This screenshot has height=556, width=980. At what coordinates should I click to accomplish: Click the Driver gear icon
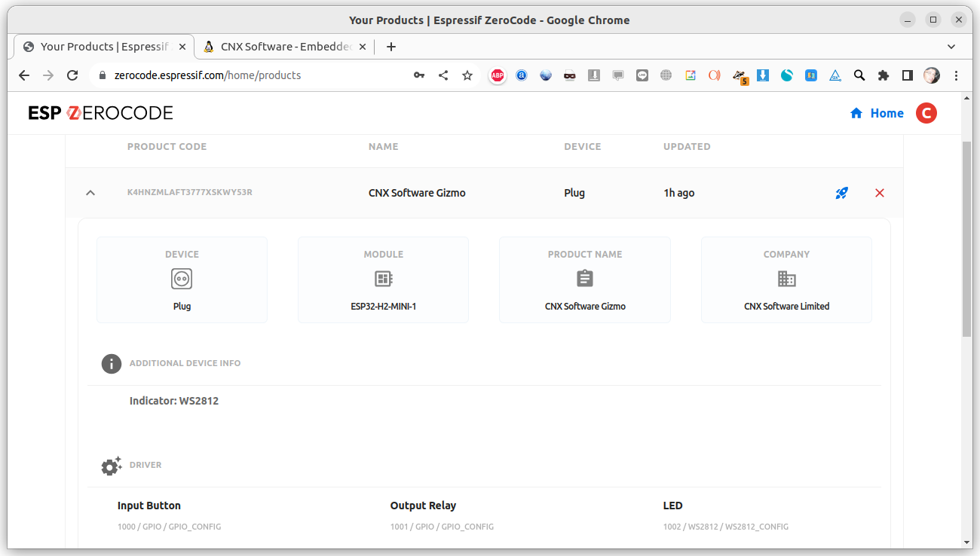pyautogui.click(x=112, y=466)
